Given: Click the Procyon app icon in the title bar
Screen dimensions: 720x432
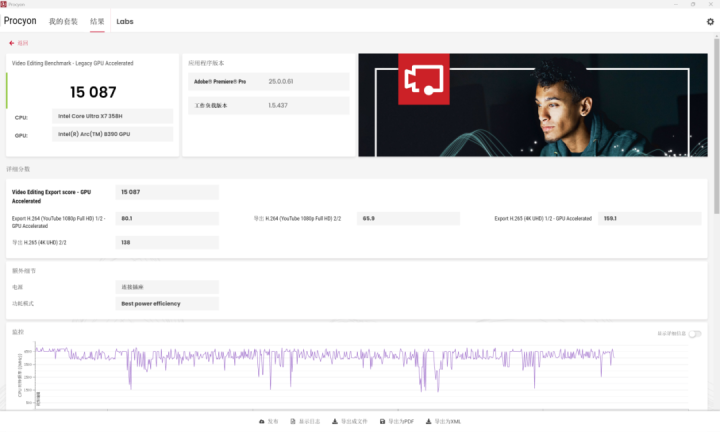Looking at the screenshot, I should pyautogui.click(x=4, y=4).
